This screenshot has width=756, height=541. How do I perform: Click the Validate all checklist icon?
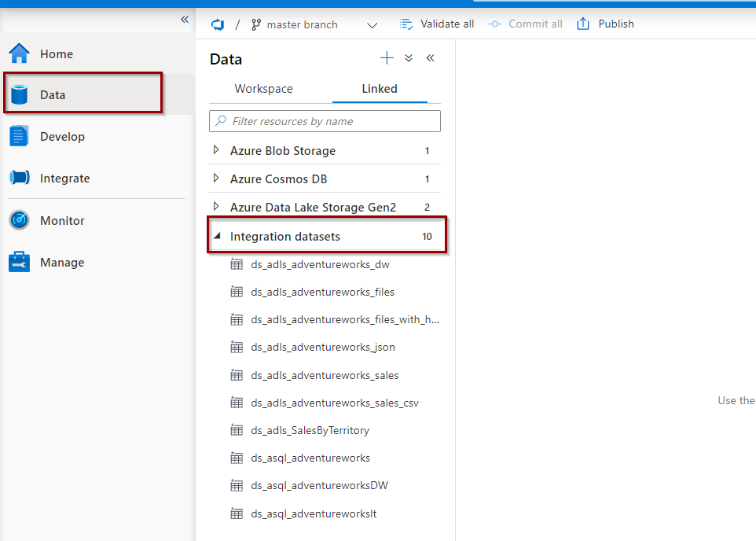click(406, 24)
